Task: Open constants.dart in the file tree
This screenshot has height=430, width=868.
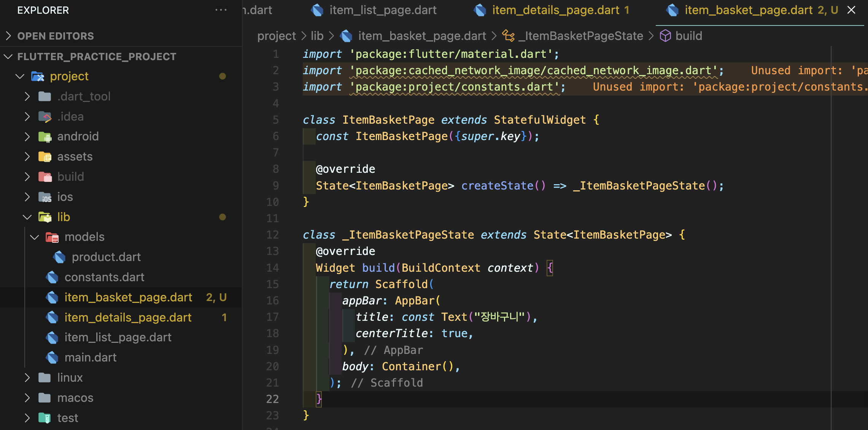Action: [x=104, y=277]
